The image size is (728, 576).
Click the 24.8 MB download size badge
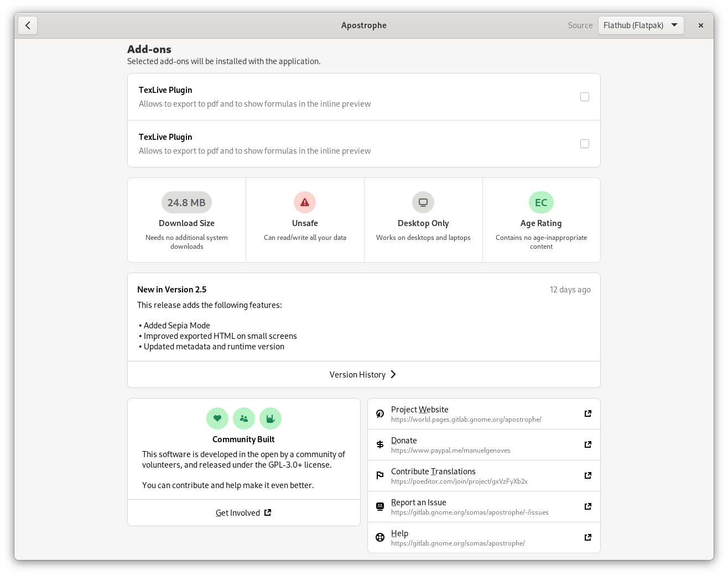186,202
